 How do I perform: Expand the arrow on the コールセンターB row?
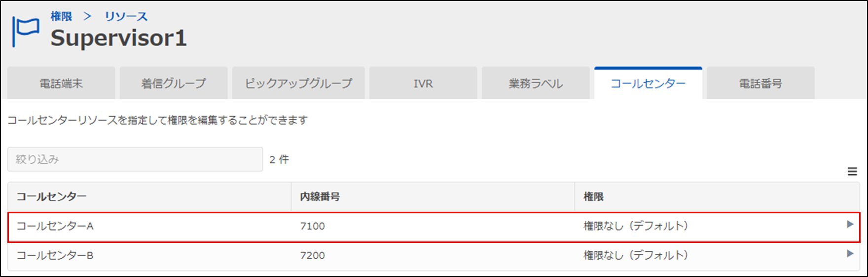850,254
